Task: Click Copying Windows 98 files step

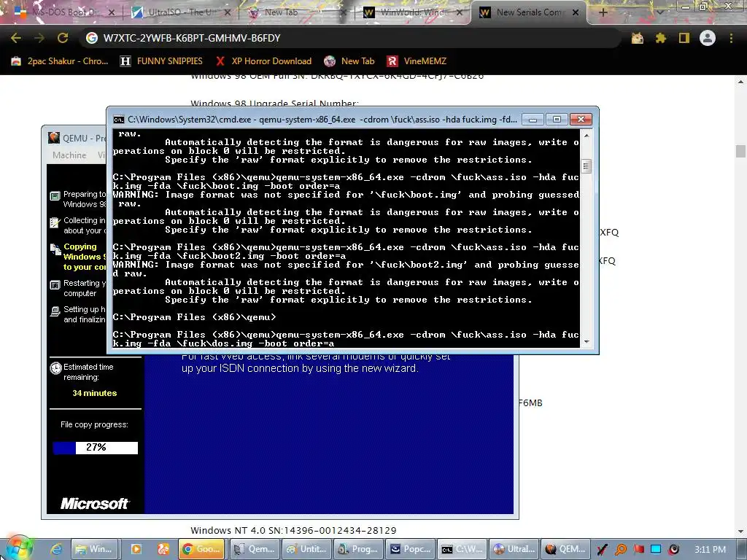Action: [x=79, y=257]
